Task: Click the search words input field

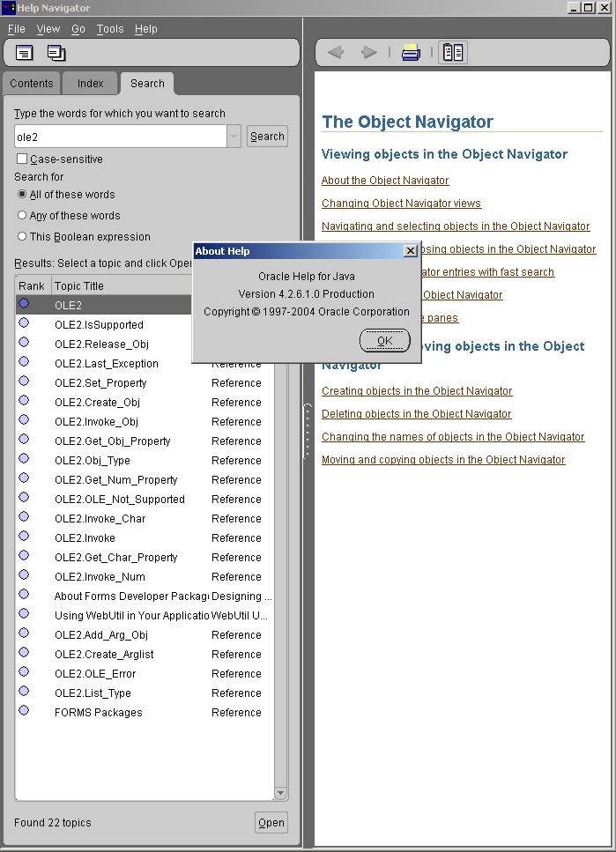Action: [x=121, y=137]
